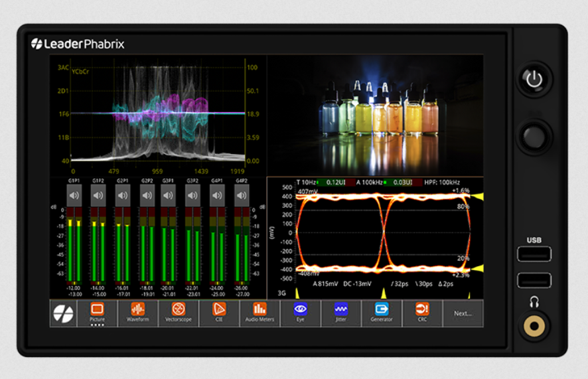Launch the Generator instrument
Screen dimensions: 588x379
pos(382,313)
